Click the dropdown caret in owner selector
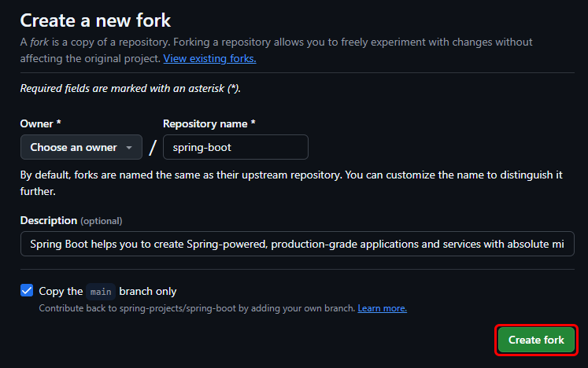 [x=129, y=147]
